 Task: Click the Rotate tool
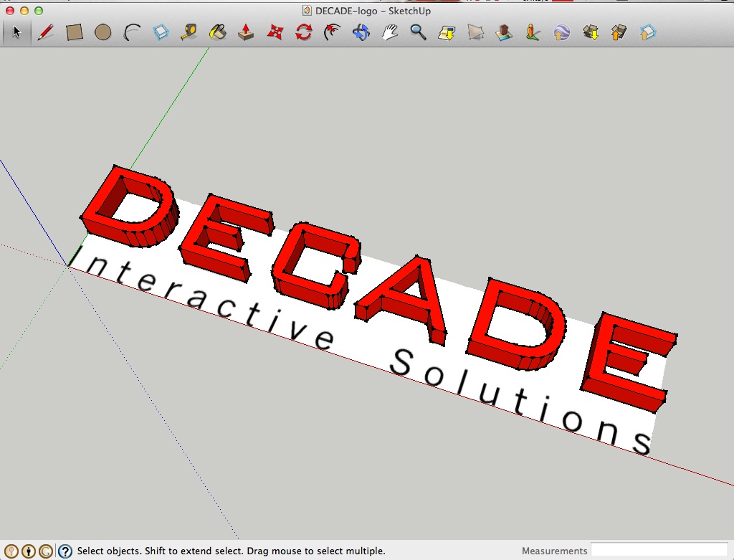[x=304, y=32]
